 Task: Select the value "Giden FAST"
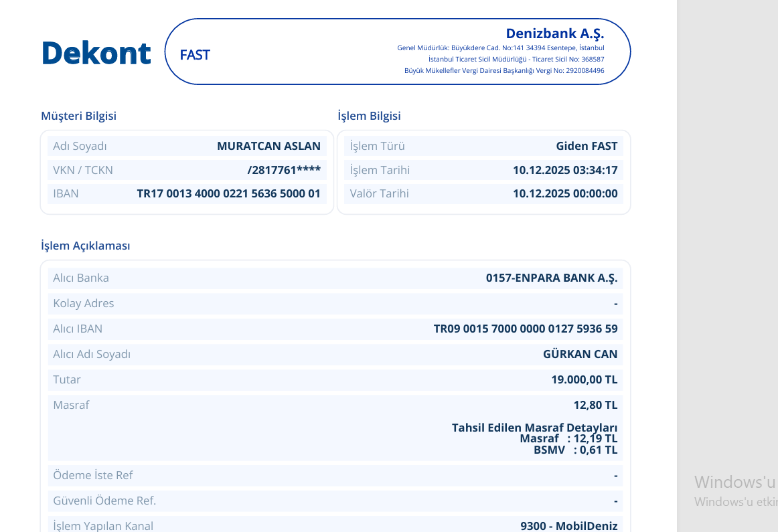click(x=587, y=147)
